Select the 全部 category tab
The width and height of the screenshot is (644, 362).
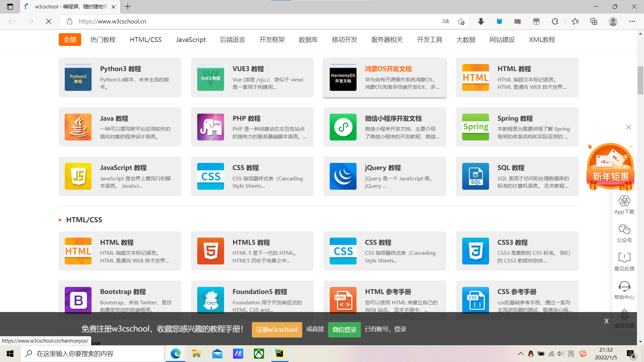pos(70,40)
